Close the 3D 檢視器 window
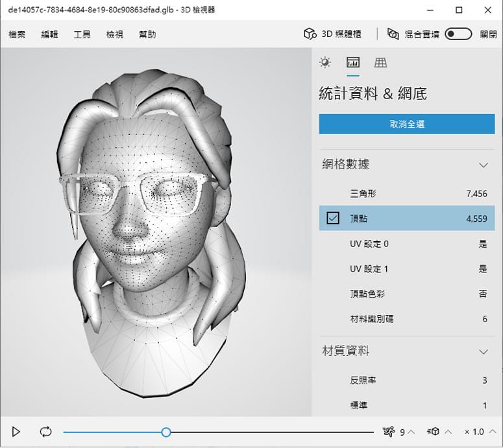This screenshot has height=448, width=503. coord(488,10)
